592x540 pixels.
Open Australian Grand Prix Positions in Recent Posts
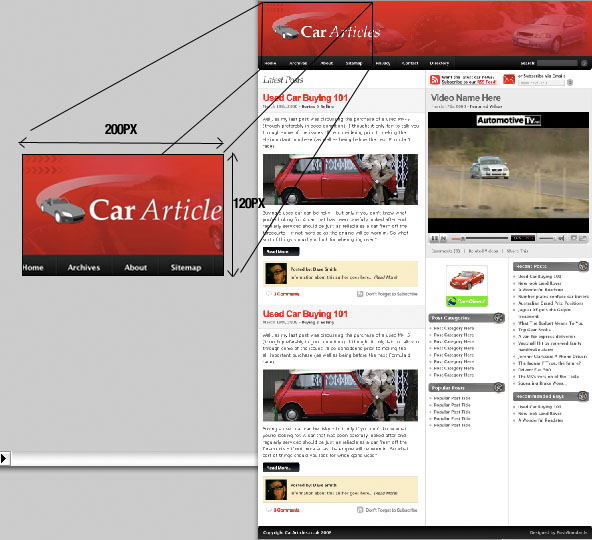tap(550, 303)
